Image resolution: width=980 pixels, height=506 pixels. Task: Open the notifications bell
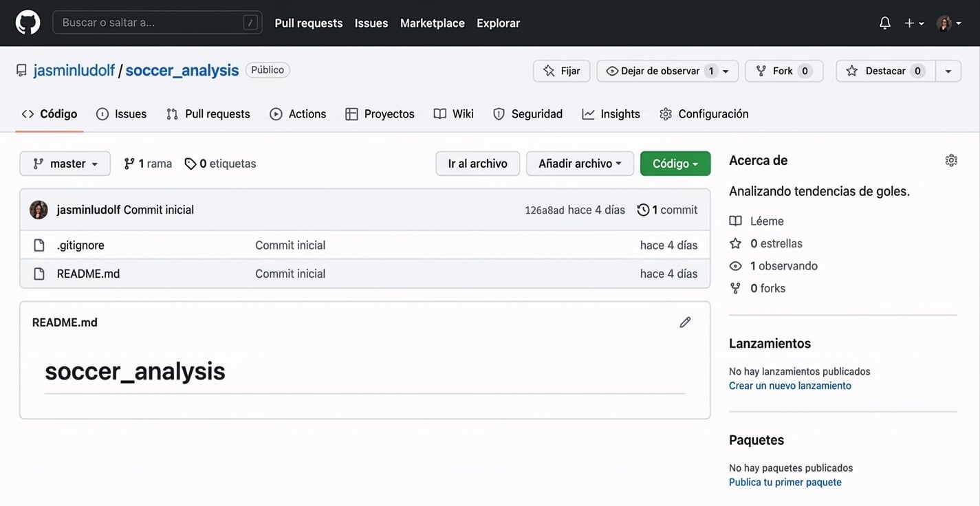coord(885,23)
